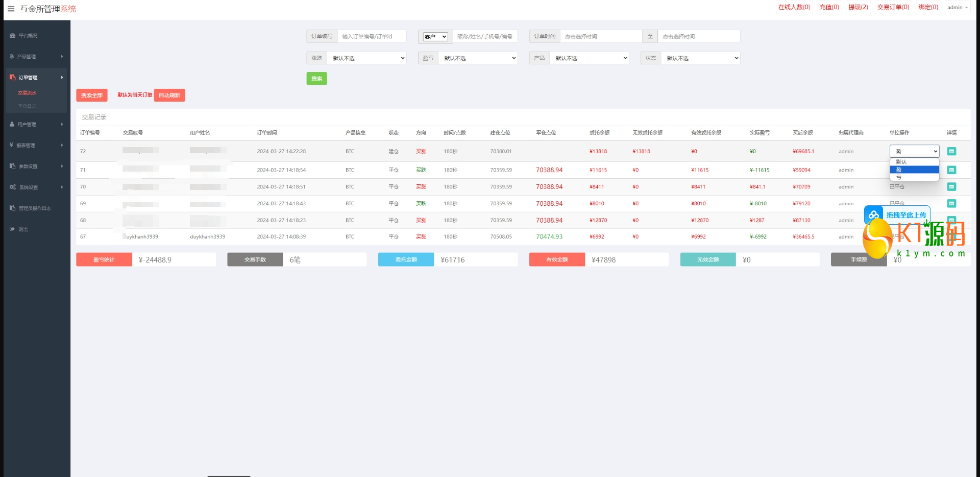The image size is (980, 477).
Task: Click the details icon for order 70
Action: coord(951,187)
